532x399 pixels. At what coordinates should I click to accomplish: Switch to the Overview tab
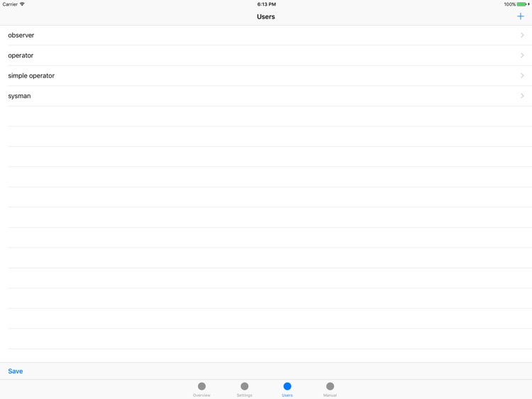click(201, 389)
